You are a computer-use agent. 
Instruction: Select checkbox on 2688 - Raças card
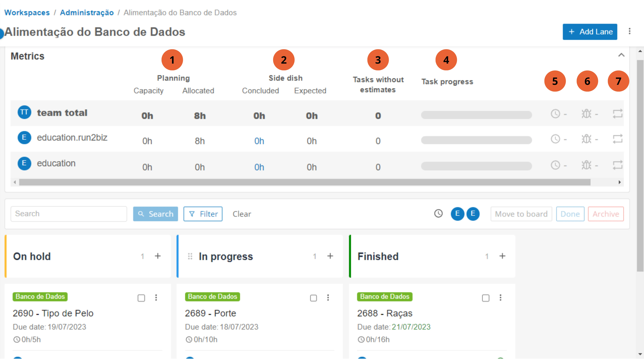click(485, 298)
